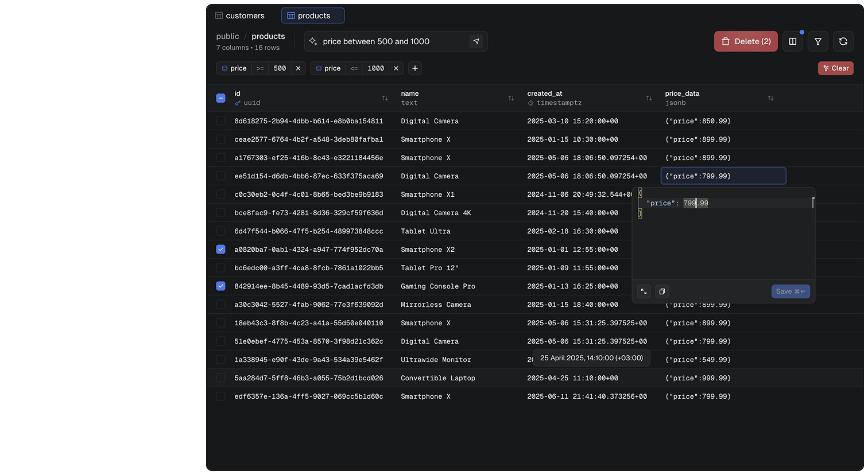Viewport: 868px width, 475px height.
Task: Toggle the column layout icon
Action: pos(793,41)
